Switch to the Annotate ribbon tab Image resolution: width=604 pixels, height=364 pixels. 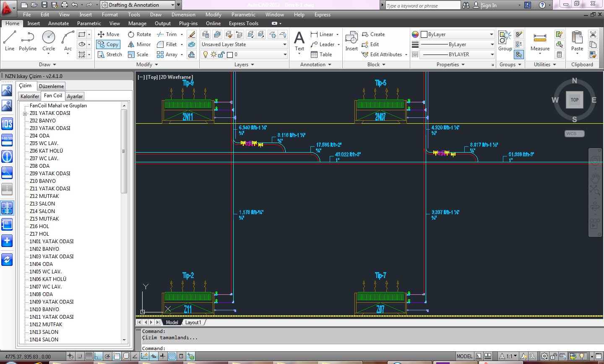click(58, 23)
